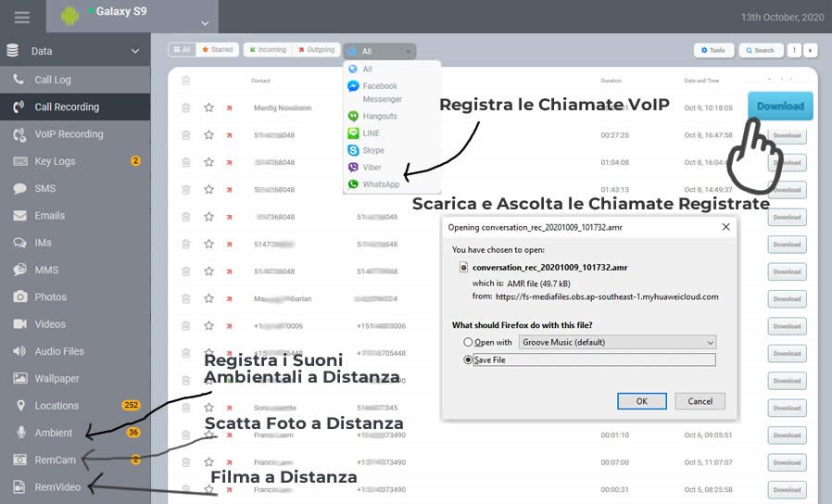Star the 01:04:08 duration row
Image resolution: width=832 pixels, height=504 pixels.
click(x=209, y=162)
